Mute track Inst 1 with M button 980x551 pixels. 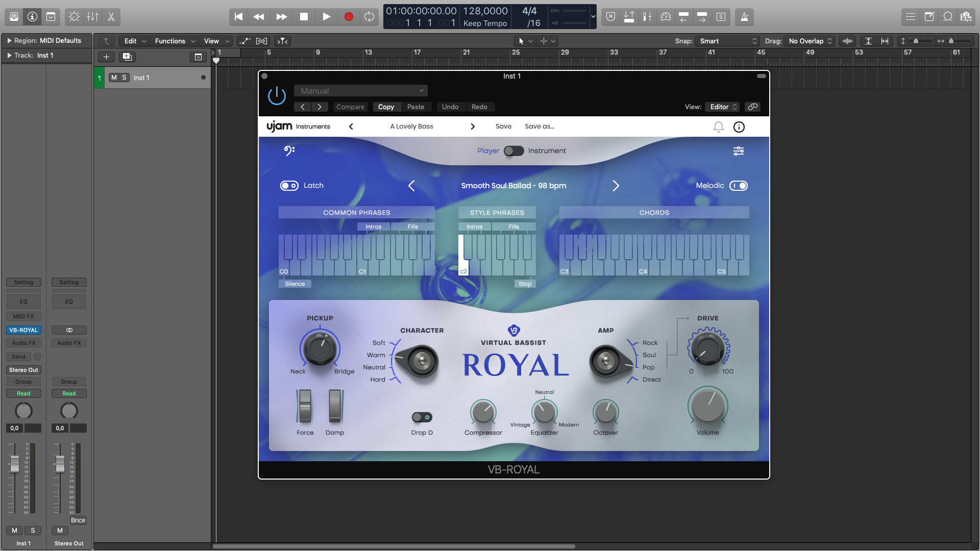(114, 78)
